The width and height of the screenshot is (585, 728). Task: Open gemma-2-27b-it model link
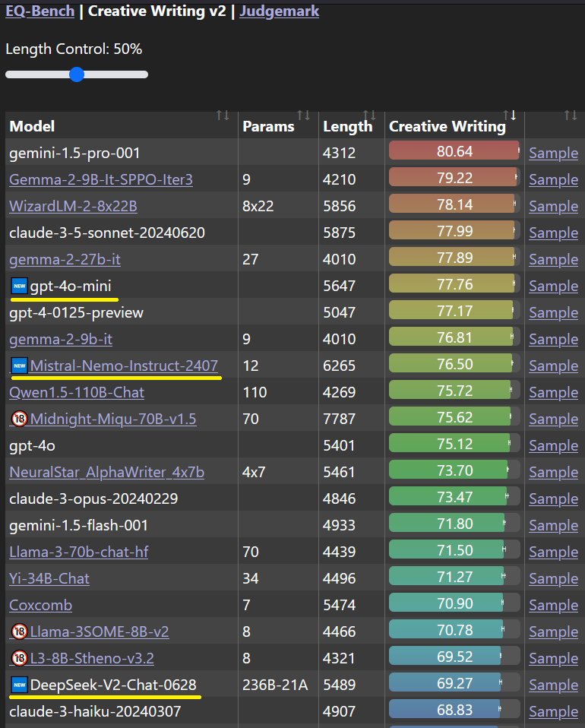[x=65, y=259]
